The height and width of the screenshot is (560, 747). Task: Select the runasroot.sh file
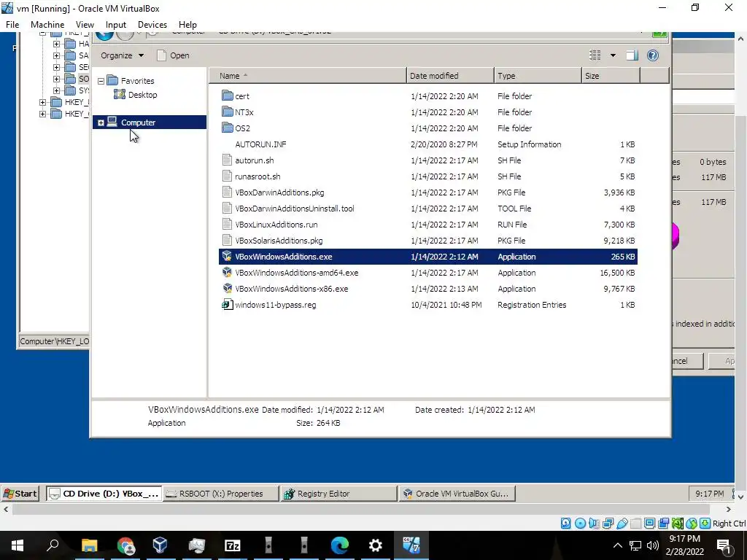click(x=258, y=176)
